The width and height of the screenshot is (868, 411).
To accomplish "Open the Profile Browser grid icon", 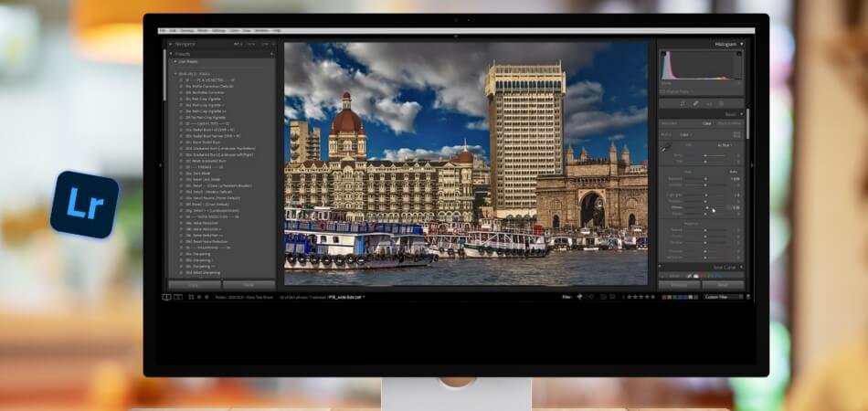I will tap(736, 134).
